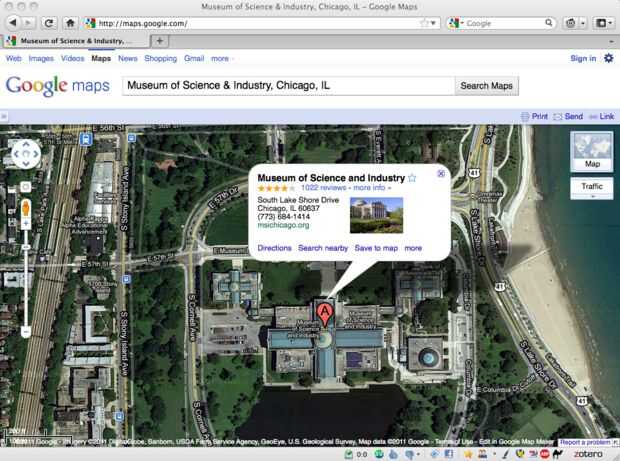Screen dimensions: 620x461
Task: Click the Link button for map URL
Action: (x=601, y=116)
